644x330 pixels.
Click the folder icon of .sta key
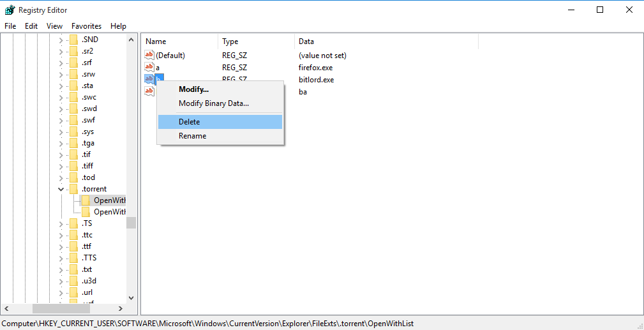click(73, 86)
